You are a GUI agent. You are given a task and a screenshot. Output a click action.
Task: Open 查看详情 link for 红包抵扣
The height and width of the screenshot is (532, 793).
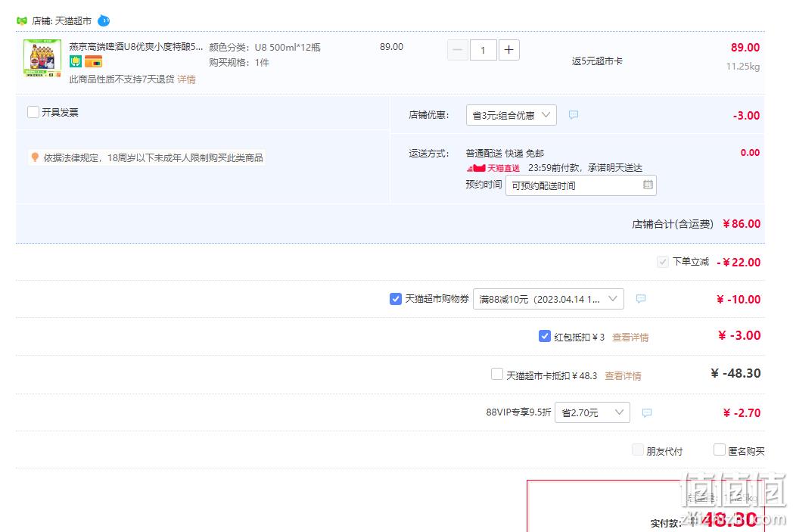point(630,338)
